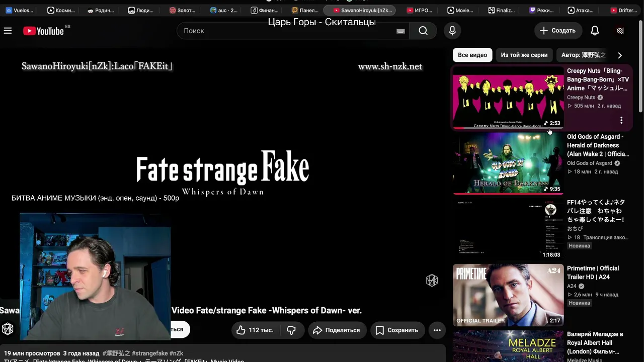Open Валерий Меладзе в Royal Albert Hall title
Screen dimensions: 644x362
[595, 343]
